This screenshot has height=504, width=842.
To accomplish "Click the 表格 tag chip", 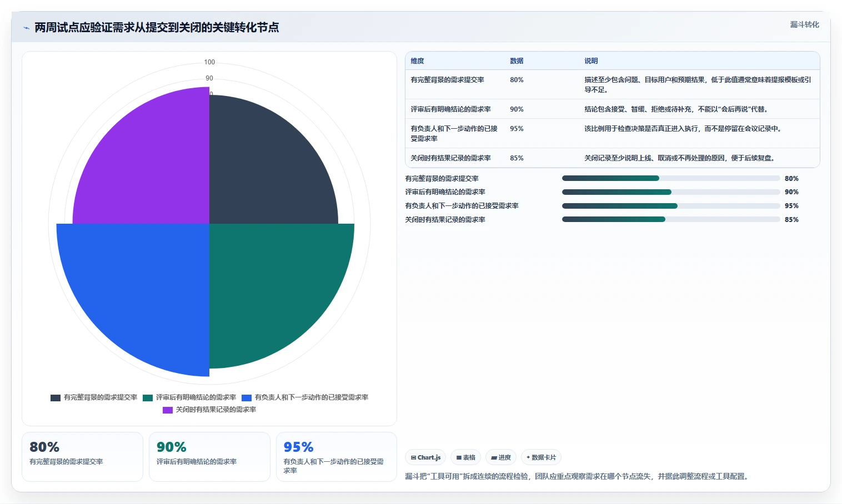I will click(x=465, y=457).
